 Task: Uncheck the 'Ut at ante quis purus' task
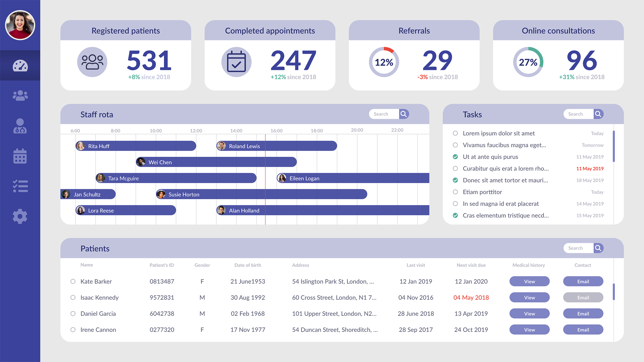click(455, 157)
